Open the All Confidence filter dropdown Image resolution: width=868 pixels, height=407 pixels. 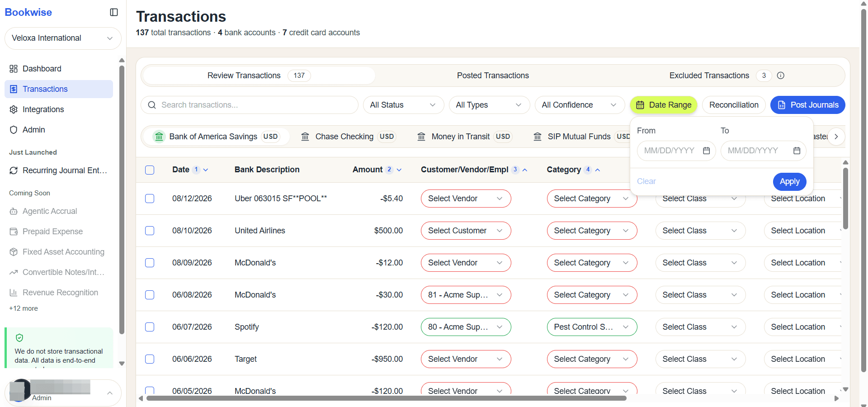(580, 105)
